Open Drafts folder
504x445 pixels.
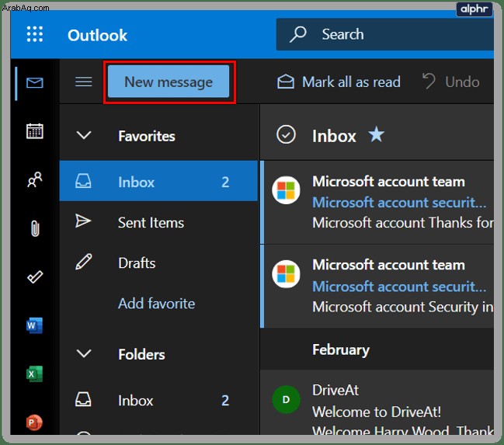(x=158, y=262)
